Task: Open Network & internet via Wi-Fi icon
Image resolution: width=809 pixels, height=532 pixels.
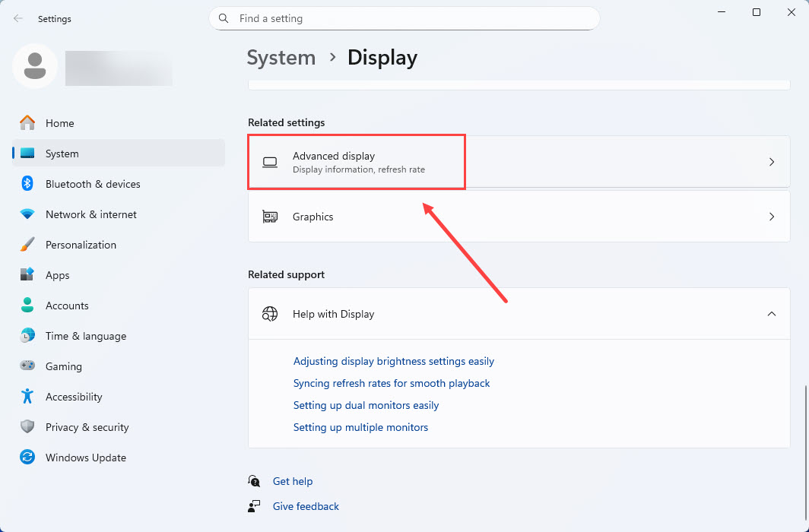Action: 27,214
